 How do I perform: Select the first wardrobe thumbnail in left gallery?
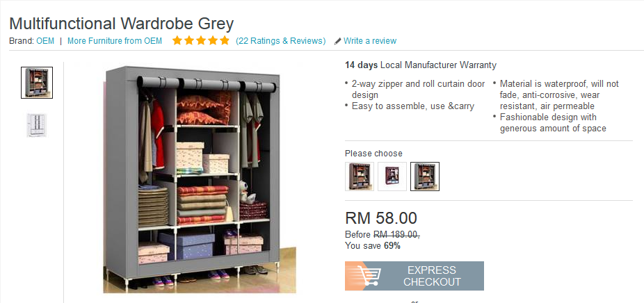pyautogui.click(x=37, y=83)
